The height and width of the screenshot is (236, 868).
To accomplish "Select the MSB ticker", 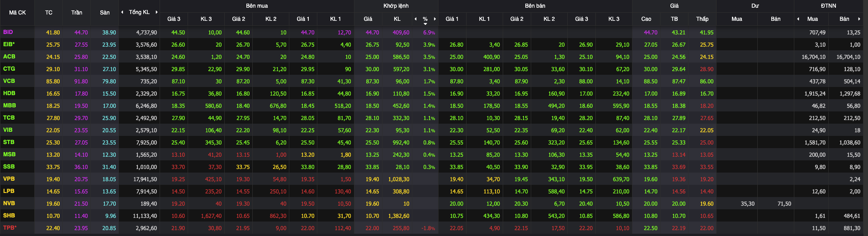I will point(9,154).
